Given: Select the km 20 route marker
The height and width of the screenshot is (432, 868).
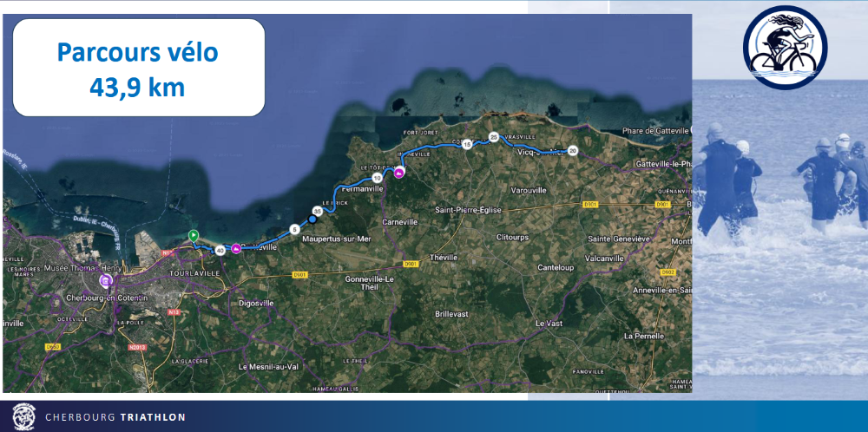Looking at the screenshot, I should (x=572, y=150).
